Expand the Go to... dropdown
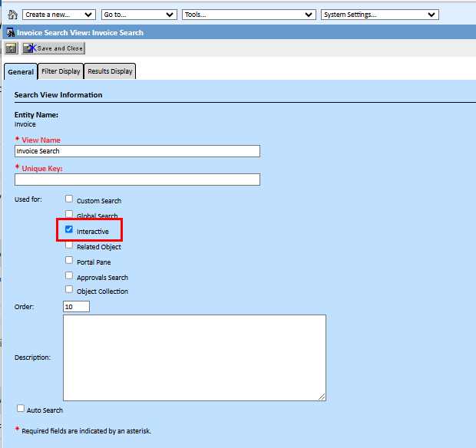This screenshot has height=448, width=476. tap(139, 15)
